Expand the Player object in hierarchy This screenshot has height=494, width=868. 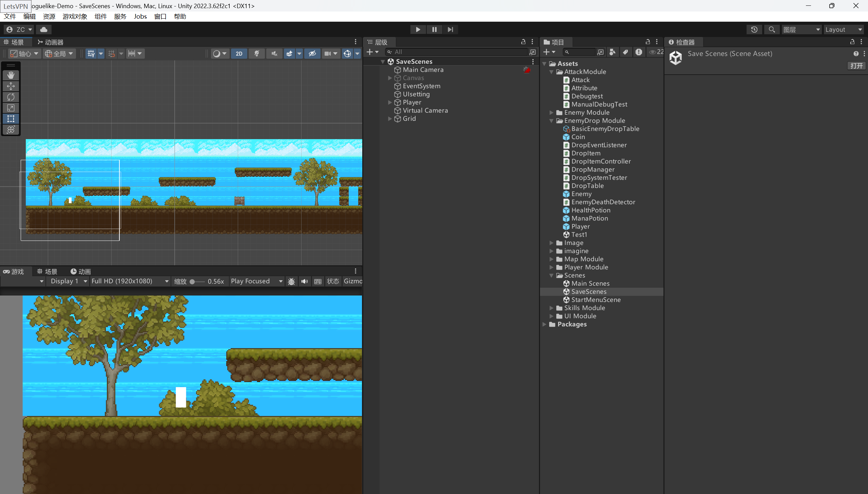tap(390, 102)
